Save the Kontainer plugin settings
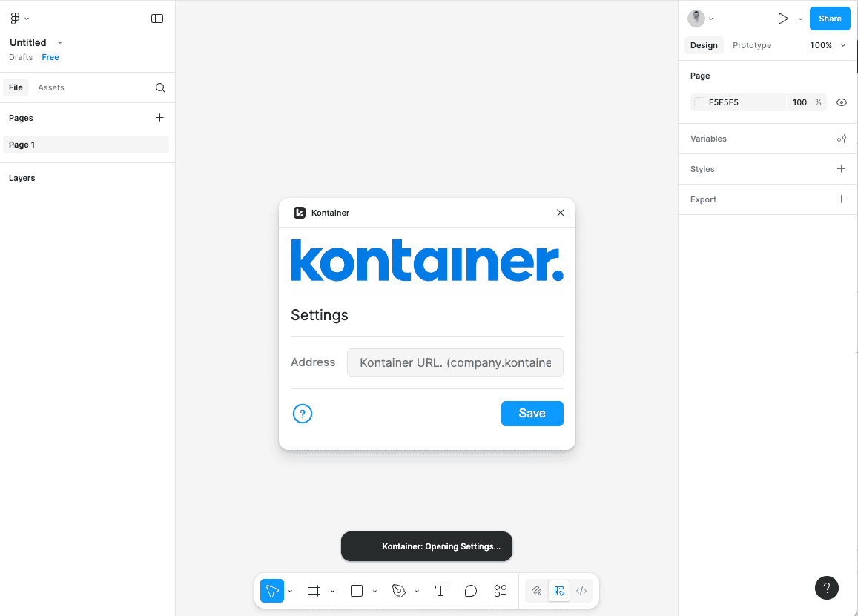This screenshot has width=858, height=616. [x=532, y=414]
